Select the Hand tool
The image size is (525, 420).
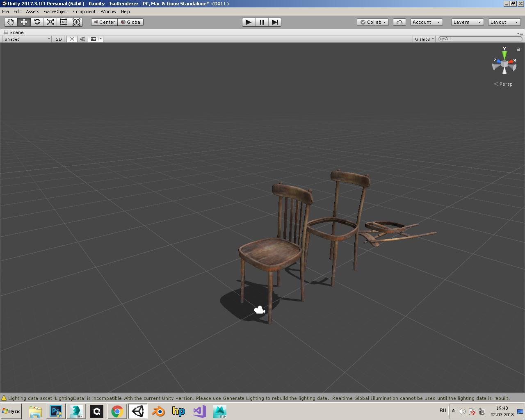pos(11,22)
